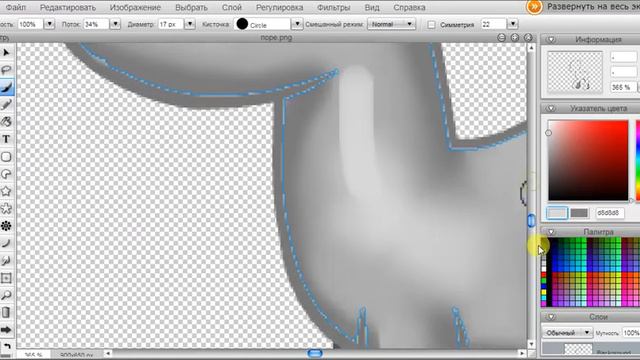Collapse the Информация panel
Image resolution: width=640 pixels, height=360 pixels.
click(x=551, y=40)
